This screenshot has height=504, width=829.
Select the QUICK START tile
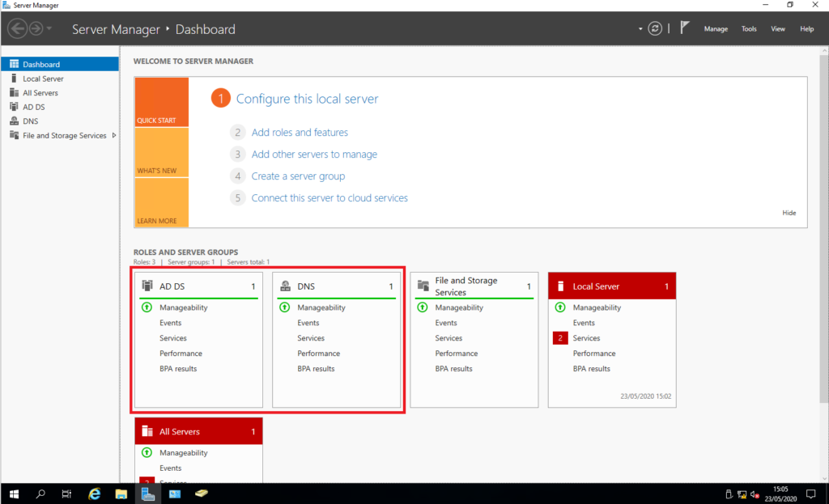point(162,102)
